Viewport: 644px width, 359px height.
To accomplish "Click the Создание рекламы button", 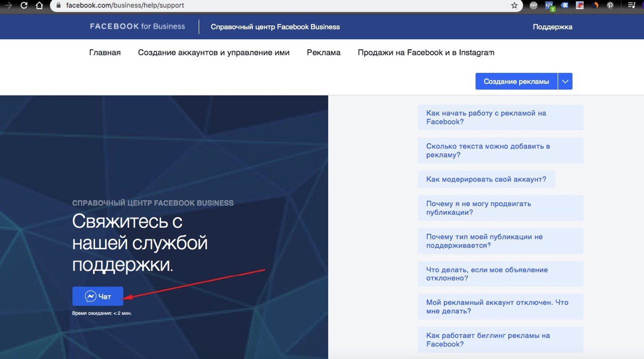I will click(x=516, y=81).
